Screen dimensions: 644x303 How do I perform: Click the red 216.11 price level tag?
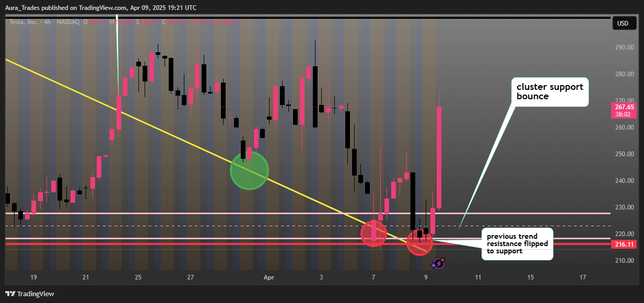click(x=624, y=244)
